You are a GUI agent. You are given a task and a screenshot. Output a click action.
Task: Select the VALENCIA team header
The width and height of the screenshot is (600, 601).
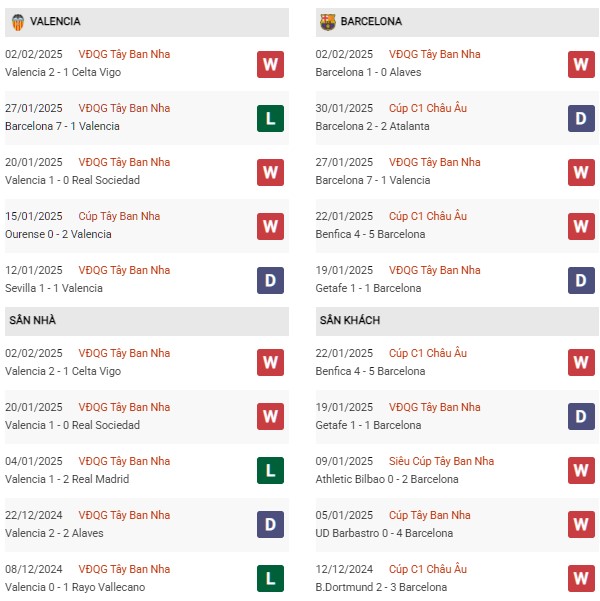147,22
